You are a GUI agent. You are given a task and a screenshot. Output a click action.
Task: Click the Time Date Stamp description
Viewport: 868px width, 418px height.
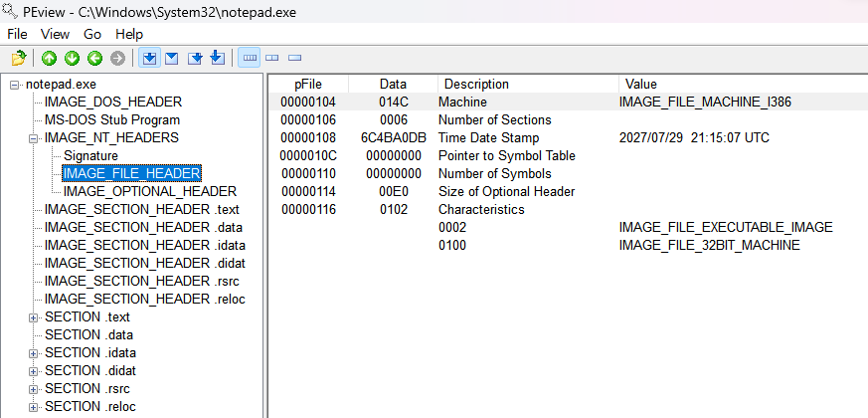488,137
